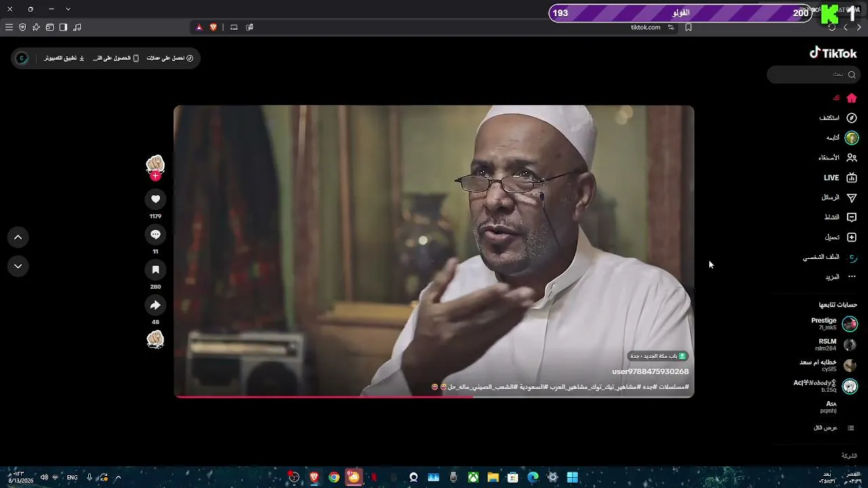Go to the next video with down chevron
The height and width of the screenshot is (488, 868).
[x=18, y=266]
